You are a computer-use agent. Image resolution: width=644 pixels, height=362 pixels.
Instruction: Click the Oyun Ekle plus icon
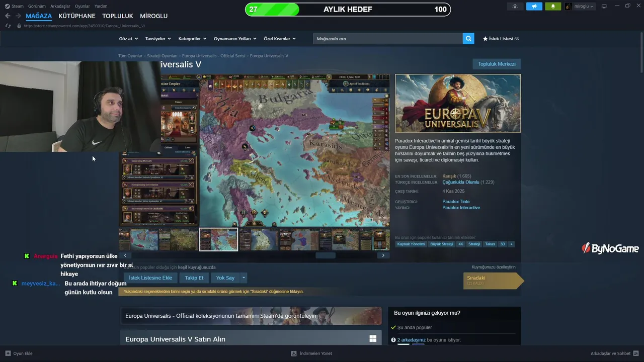coord(8,353)
